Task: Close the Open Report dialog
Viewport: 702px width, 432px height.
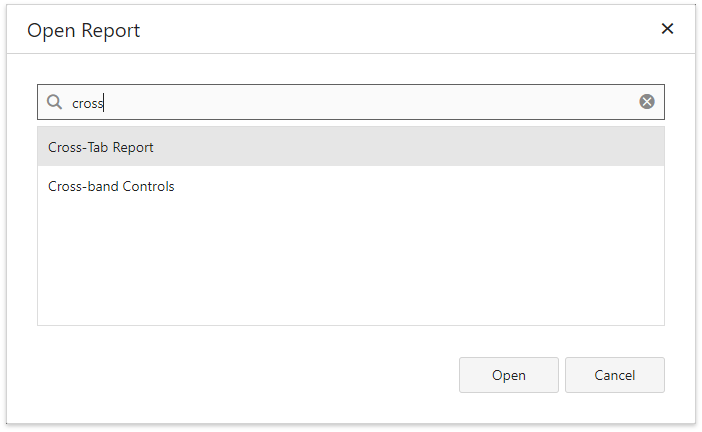Action: (667, 29)
